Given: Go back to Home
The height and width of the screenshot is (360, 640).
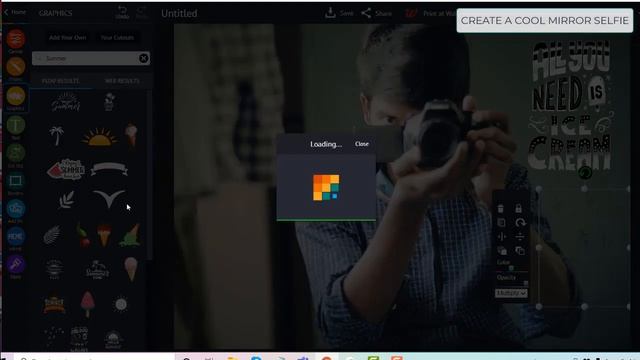Looking at the screenshot, I should (15, 12).
